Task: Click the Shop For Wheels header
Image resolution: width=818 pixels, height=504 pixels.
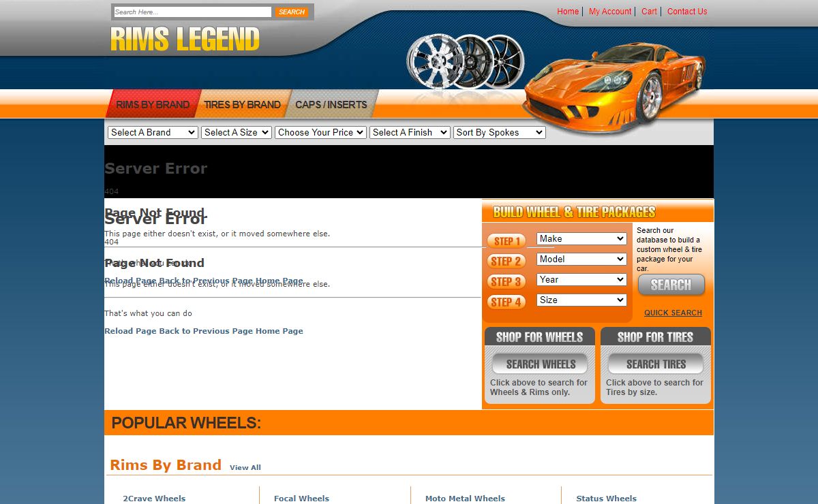Action: 539,336
